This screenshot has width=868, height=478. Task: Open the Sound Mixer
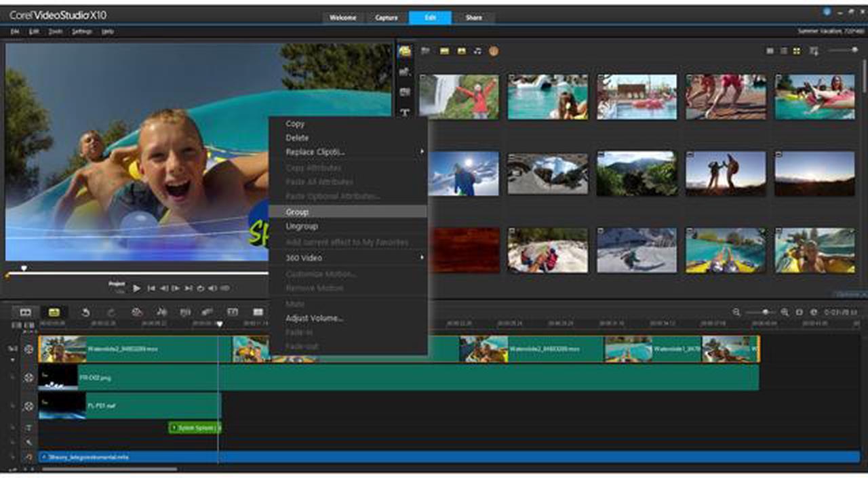pos(161,312)
